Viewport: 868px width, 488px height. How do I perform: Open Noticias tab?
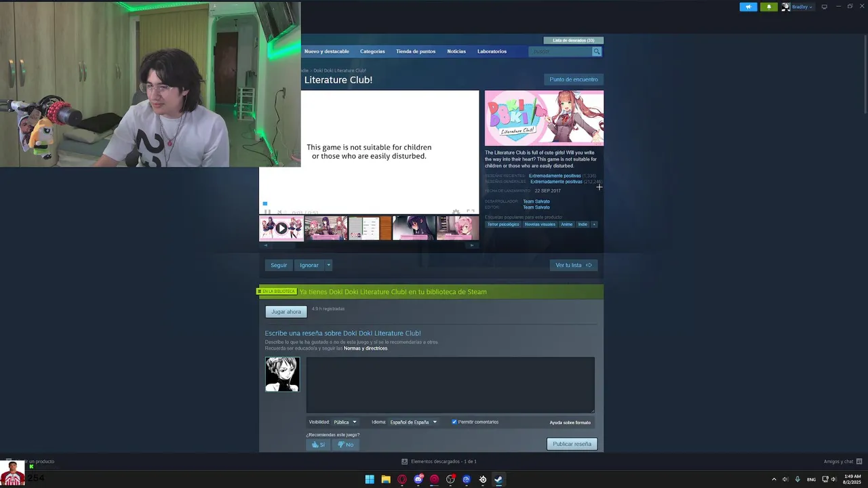point(456,52)
